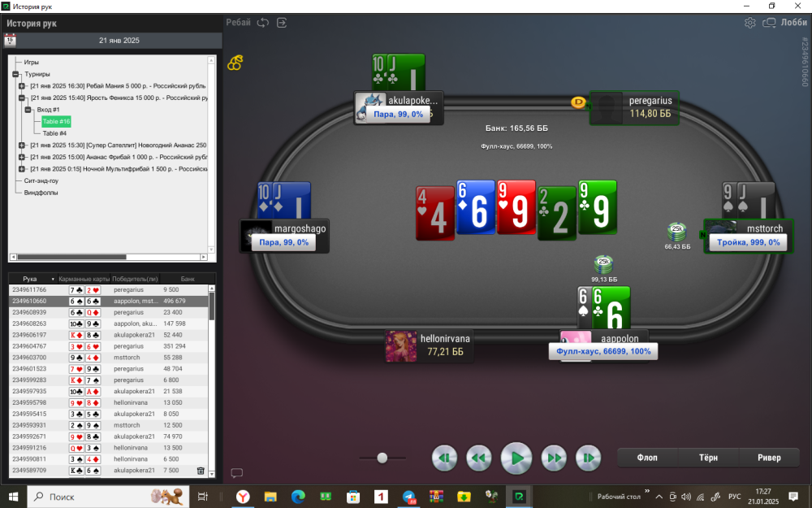Click the leave table exit icon
812x508 pixels.
pyautogui.click(x=282, y=23)
